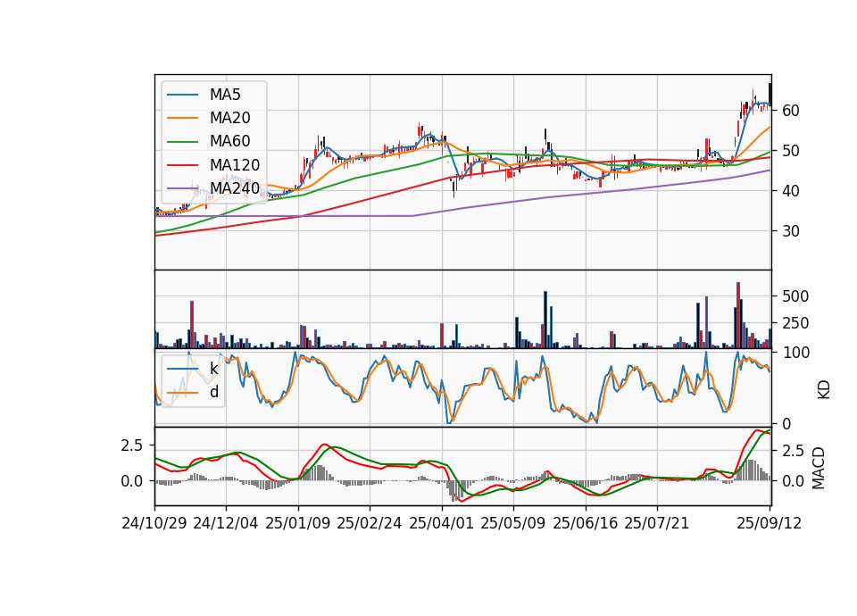Click the volume axis value 500
The height and width of the screenshot is (616, 857).
(x=795, y=296)
